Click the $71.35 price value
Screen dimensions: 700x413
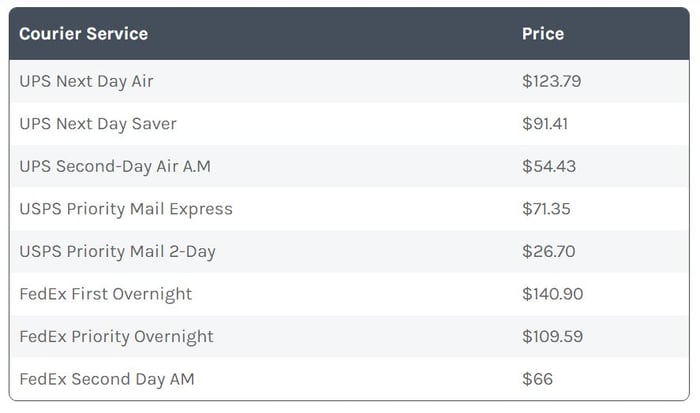click(546, 209)
